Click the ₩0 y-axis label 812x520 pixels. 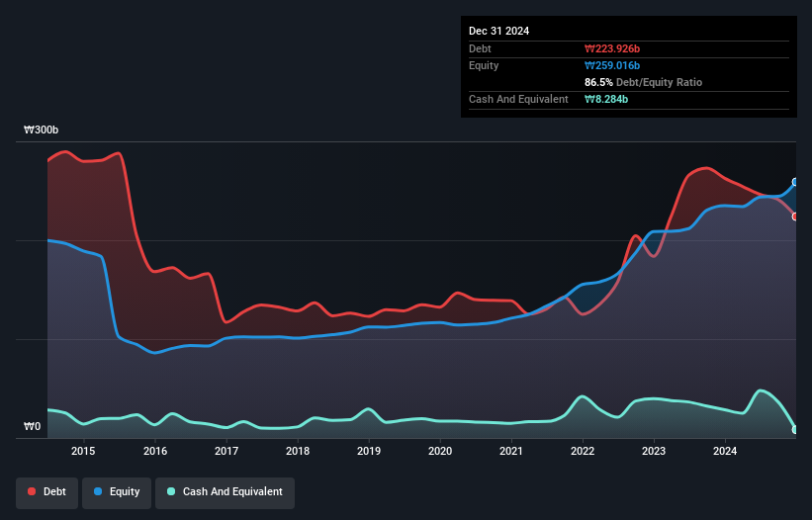tap(32, 426)
